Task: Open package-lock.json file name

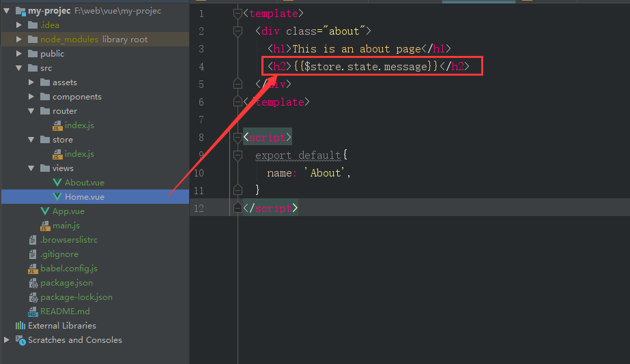Action: [x=76, y=297]
